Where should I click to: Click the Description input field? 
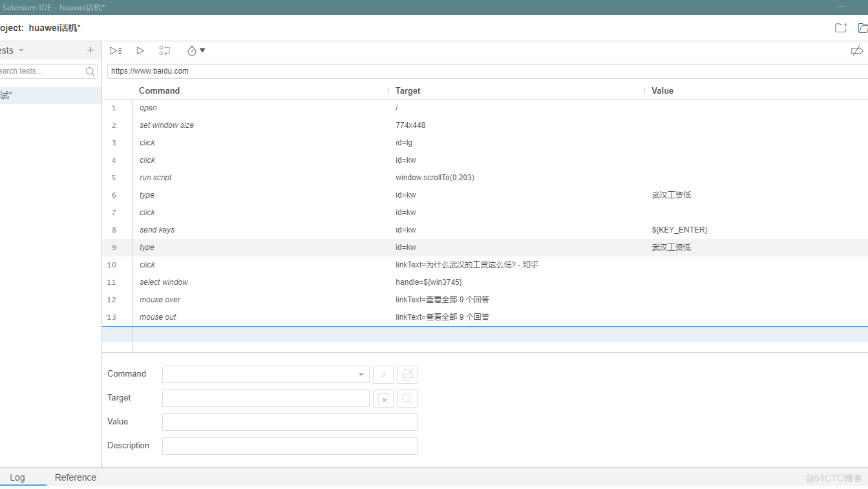(290, 446)
